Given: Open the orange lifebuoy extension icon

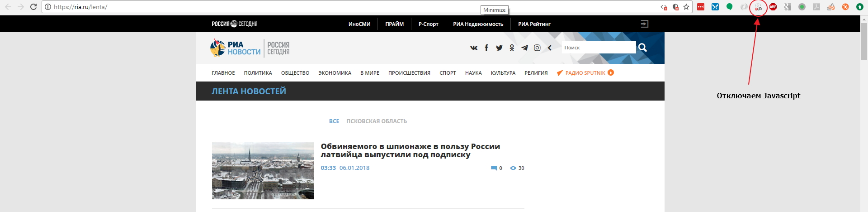Looking at the screenshot, I should pyautogui.click(x=845, y=7).
